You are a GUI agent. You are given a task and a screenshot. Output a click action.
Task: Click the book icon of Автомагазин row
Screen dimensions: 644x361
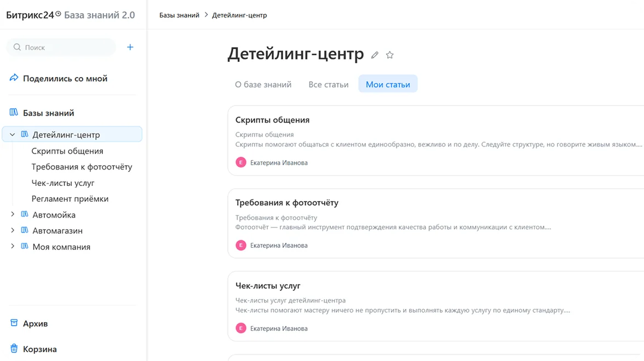tap(25, 230)
